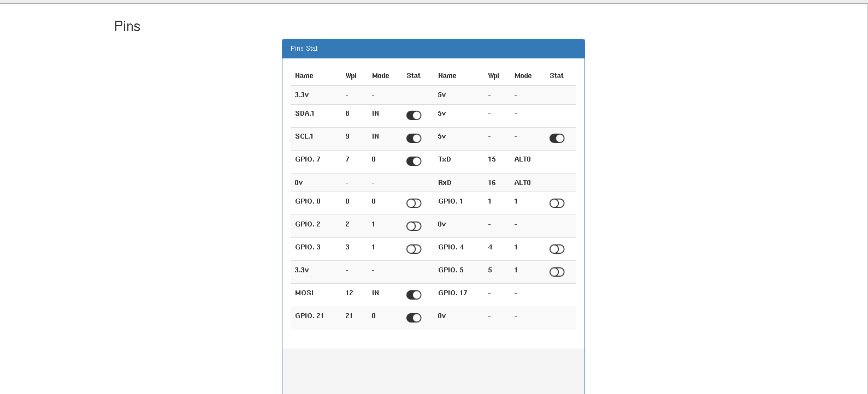Toggle the switch in the third 5v row
The height and width of the screenshot is (394, 868).
(557, 138)
